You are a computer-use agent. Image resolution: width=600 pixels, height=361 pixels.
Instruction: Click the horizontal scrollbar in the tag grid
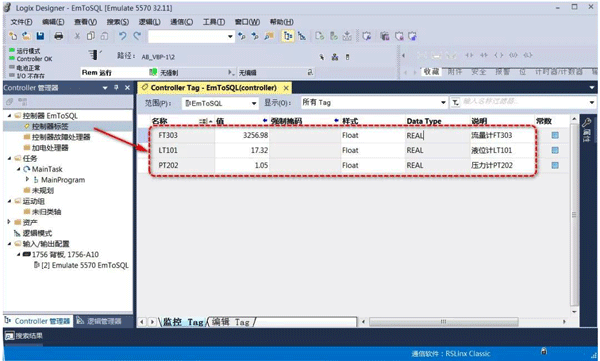click(x=443, y=322)
